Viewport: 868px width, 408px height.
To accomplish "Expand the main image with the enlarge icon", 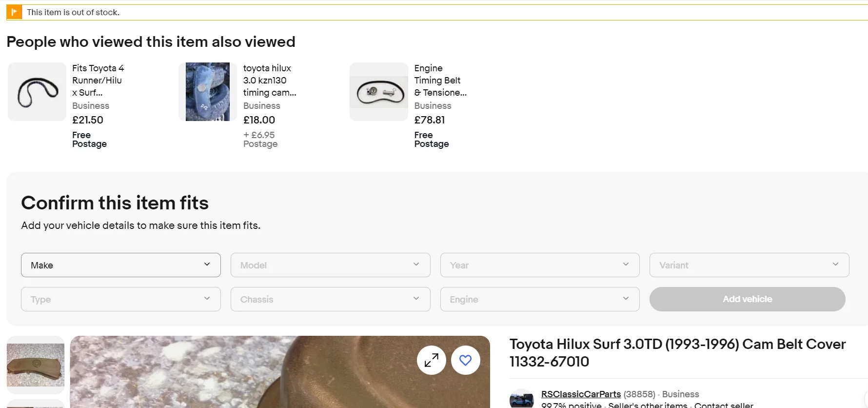I will click(x=431, y=360).
